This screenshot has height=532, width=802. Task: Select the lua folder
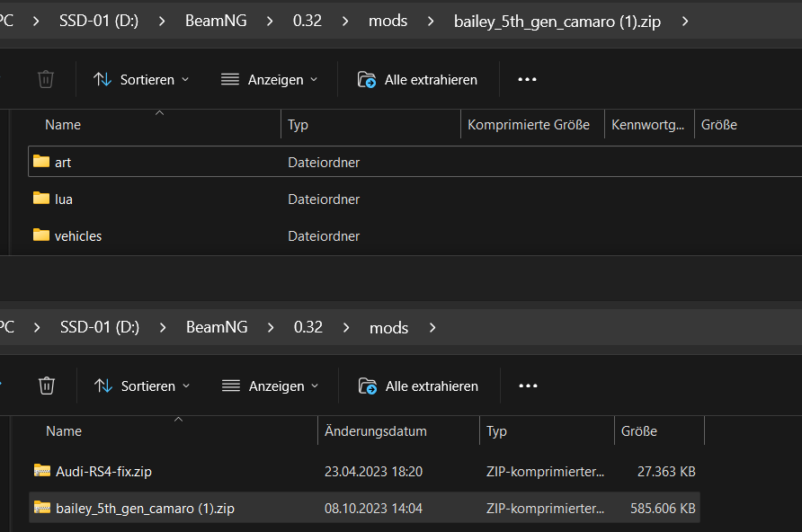point(414,199)
